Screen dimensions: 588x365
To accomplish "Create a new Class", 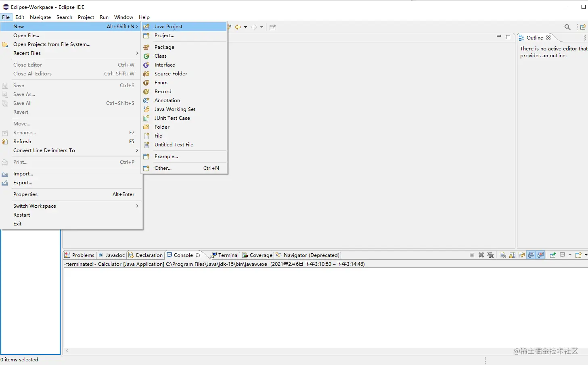I will (184, 56).
